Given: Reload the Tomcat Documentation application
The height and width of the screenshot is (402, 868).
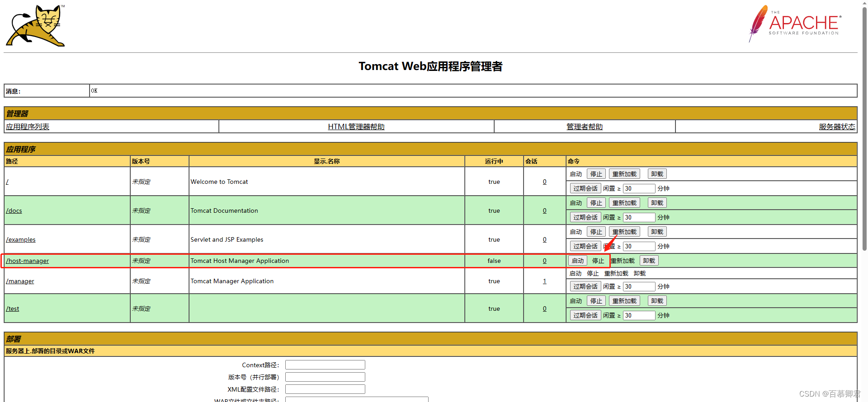Looking at the screenshot, I should coord(624,203).
